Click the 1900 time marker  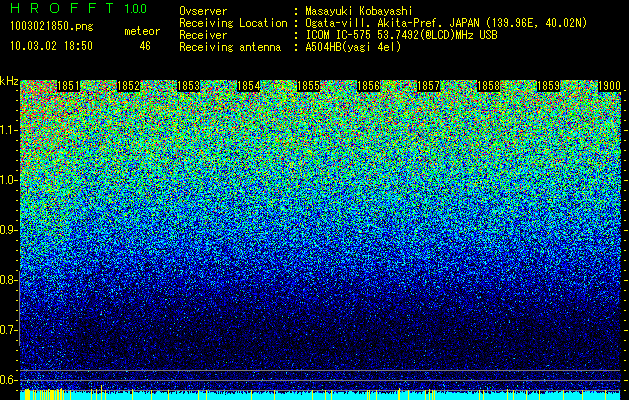tap(609, 86)
